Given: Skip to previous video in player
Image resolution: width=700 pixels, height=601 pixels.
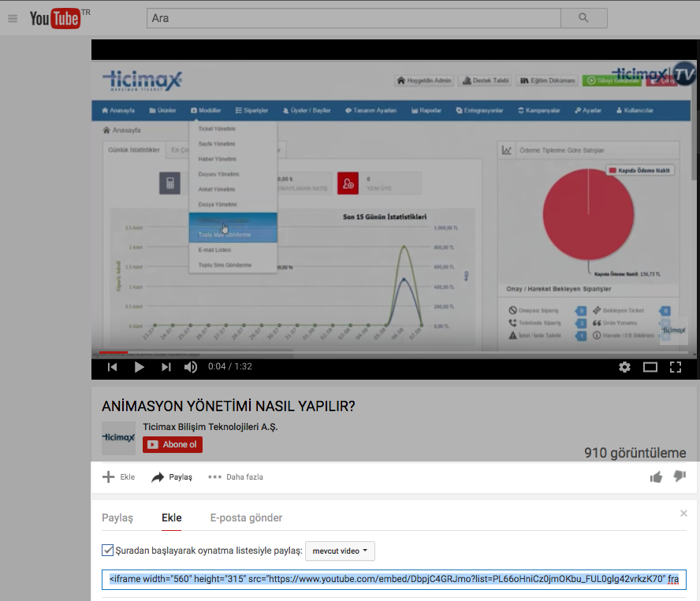Looking at the screenshot, I should point(112,367).
